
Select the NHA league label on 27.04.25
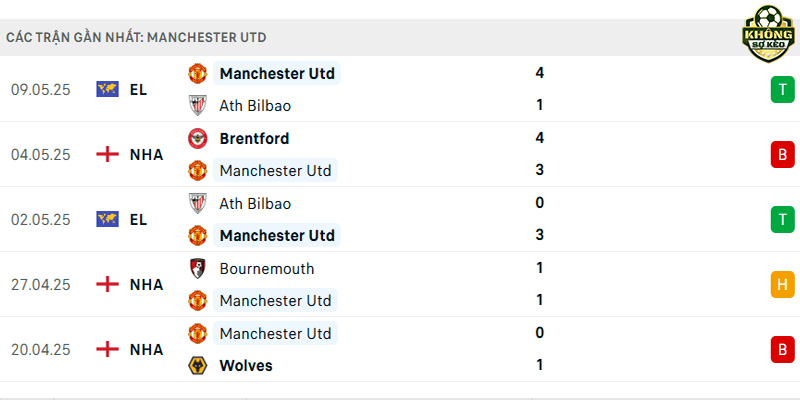(146, 285)
